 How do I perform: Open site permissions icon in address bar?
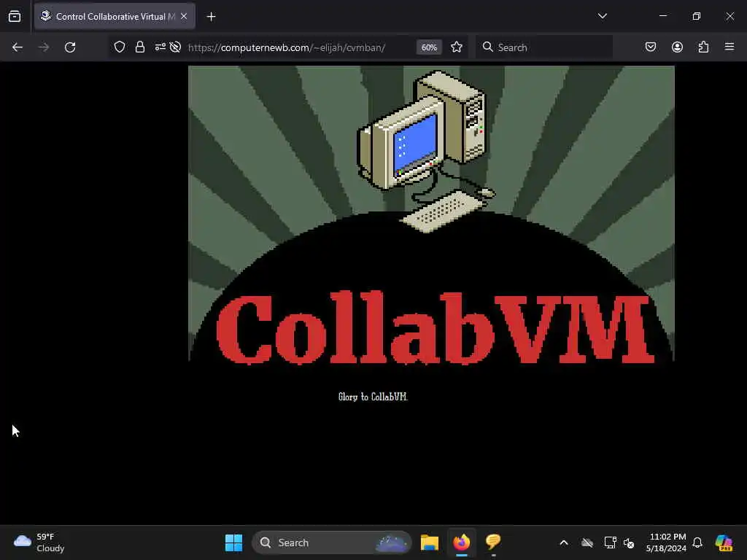(160, 47)
